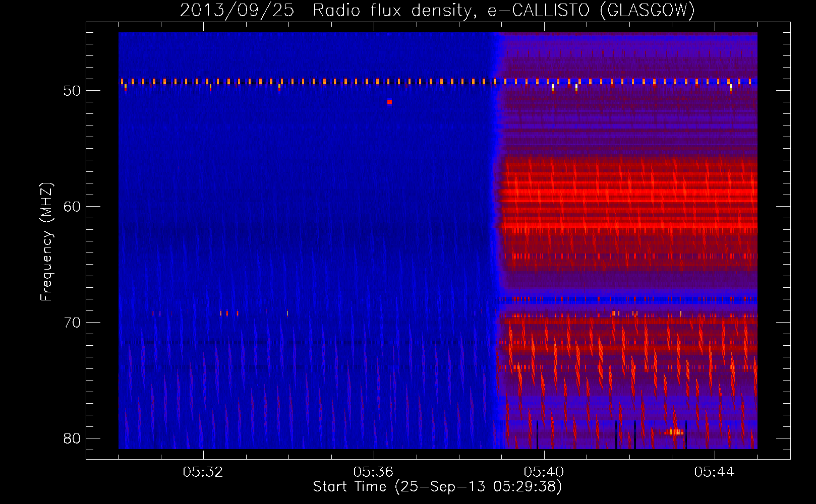This screenshot has width=816, height=504.
Task: Click the 05:40 time tick label
Action: pos(544,472)
